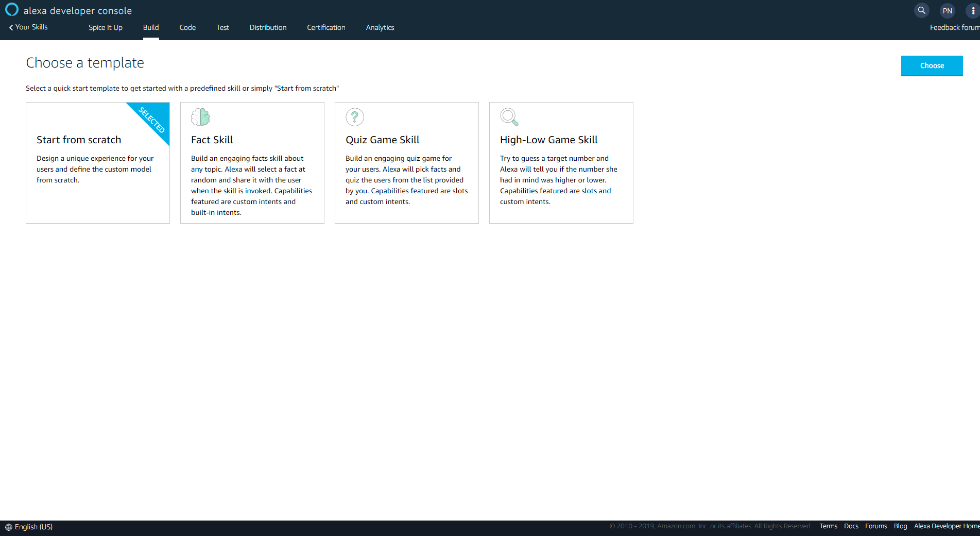Open the Test tab
980x536 pixels.
222,27
